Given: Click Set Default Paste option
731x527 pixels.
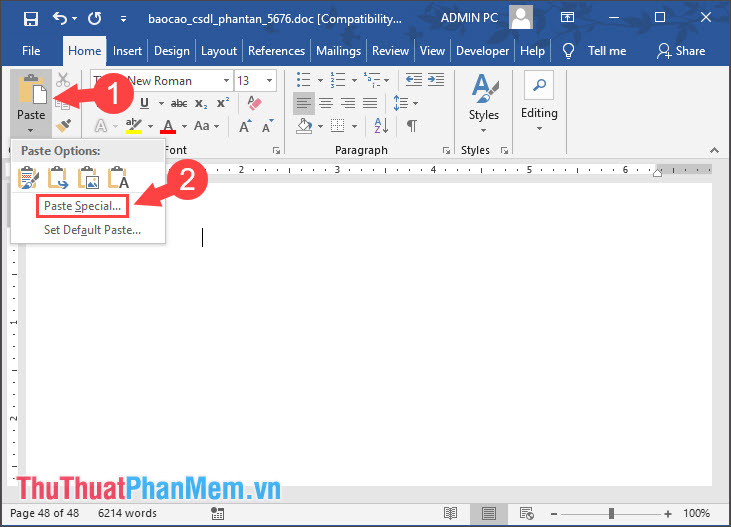Looking at the screenshot, I should [91, 230].
